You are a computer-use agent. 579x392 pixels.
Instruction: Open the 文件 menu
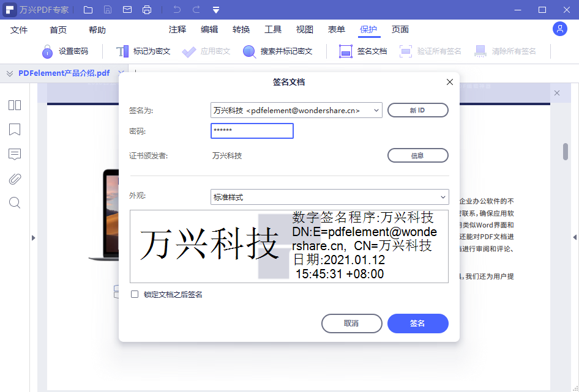point(19,29)
